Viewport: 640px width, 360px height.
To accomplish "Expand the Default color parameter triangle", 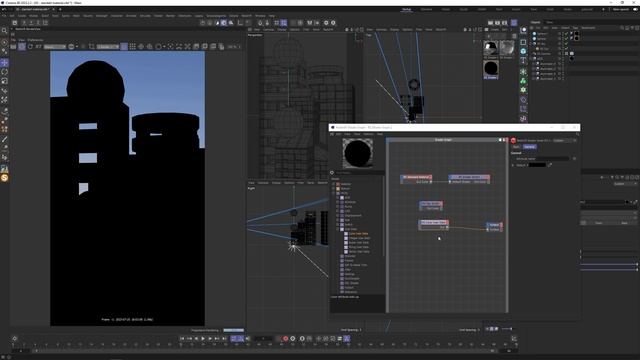I will (x=513, y=165).
